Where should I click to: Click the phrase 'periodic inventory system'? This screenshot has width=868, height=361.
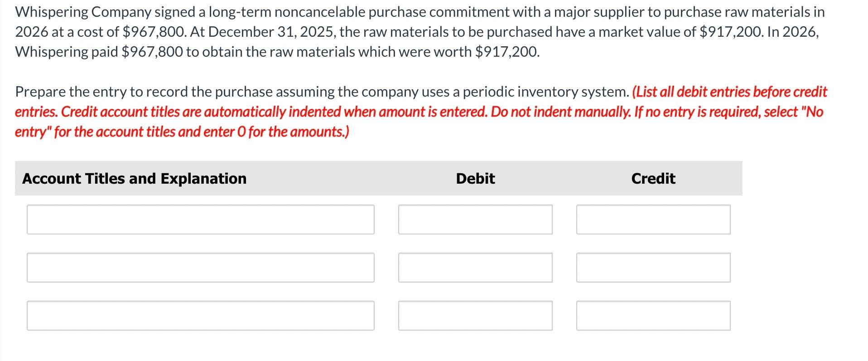pyautogui.click(x=546, y=92)
